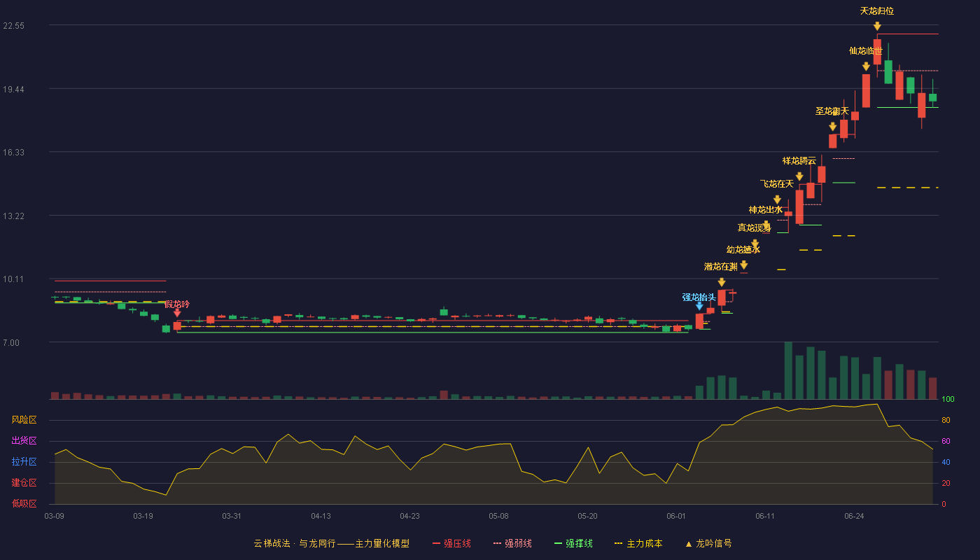Screen dimensions: 980x560
Task: Click the 假龙吟 signal label
Action: click(177, 304)
